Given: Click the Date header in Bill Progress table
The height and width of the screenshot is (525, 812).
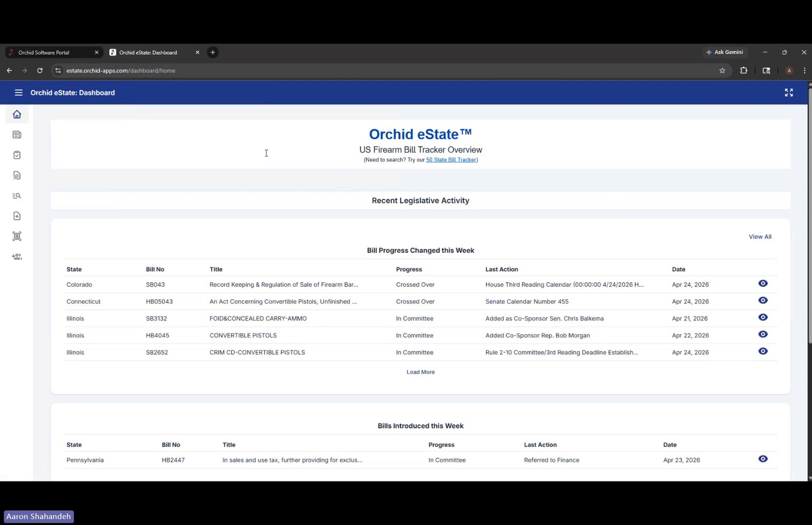Looking at the screenshot, I should click(678, 269).
